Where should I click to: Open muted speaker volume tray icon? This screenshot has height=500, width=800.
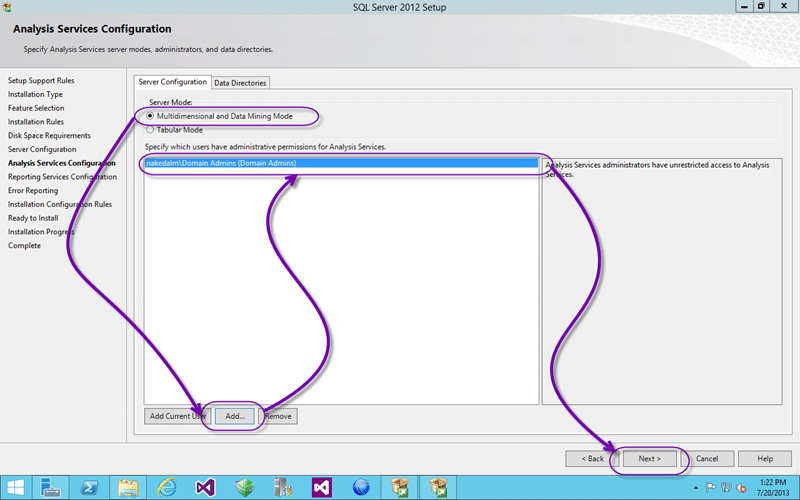click(741, 488)
